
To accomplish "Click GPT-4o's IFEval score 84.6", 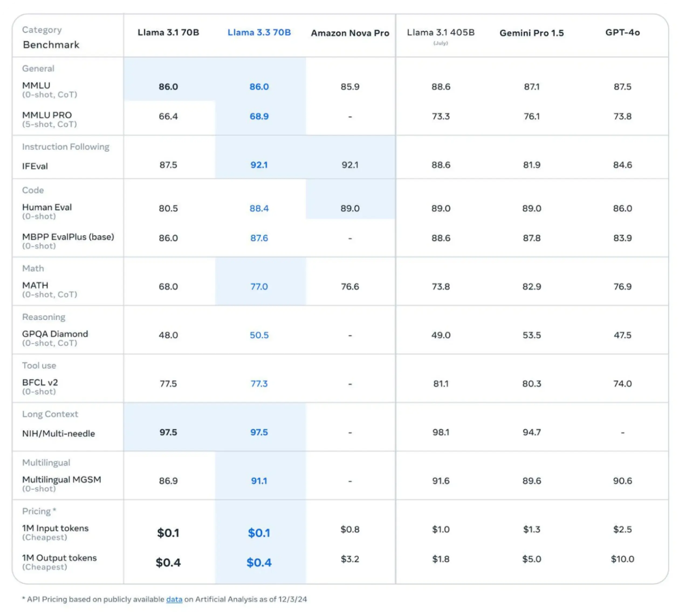I will point(622,165).
